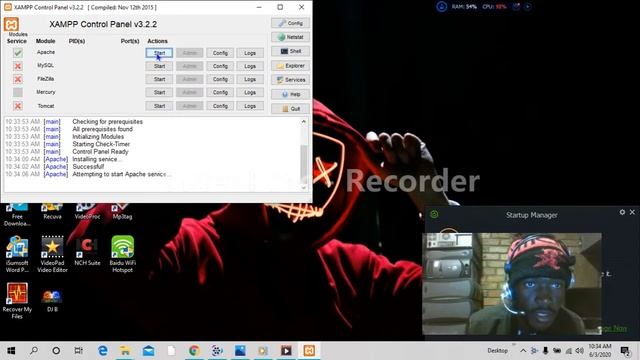Open the main XAMPP Config button with wrench
This screenshot has height=360, width=640.
pos(290,23)
